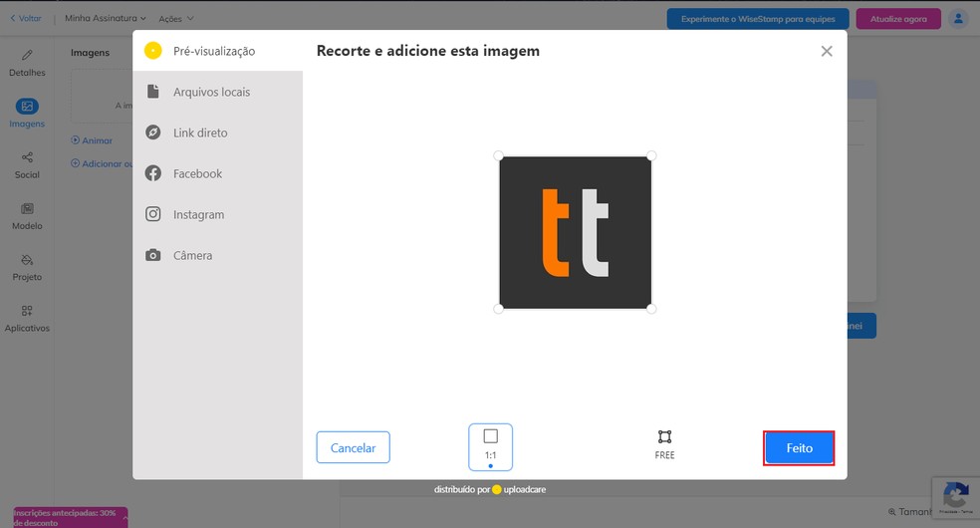
Task: Pick Facebook as image source
Action: point(217,173)
